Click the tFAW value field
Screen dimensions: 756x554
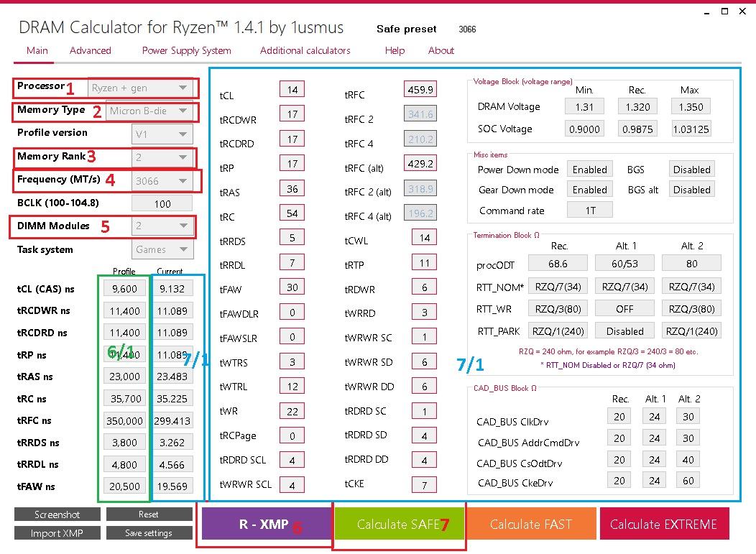[292, 287]
